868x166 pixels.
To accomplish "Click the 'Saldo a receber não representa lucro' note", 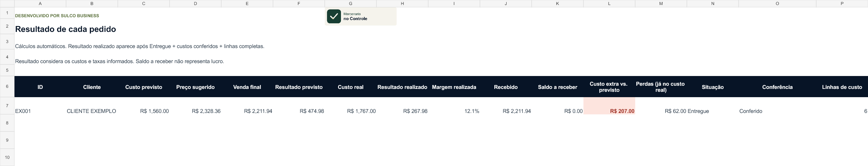I will pos(180,61).
